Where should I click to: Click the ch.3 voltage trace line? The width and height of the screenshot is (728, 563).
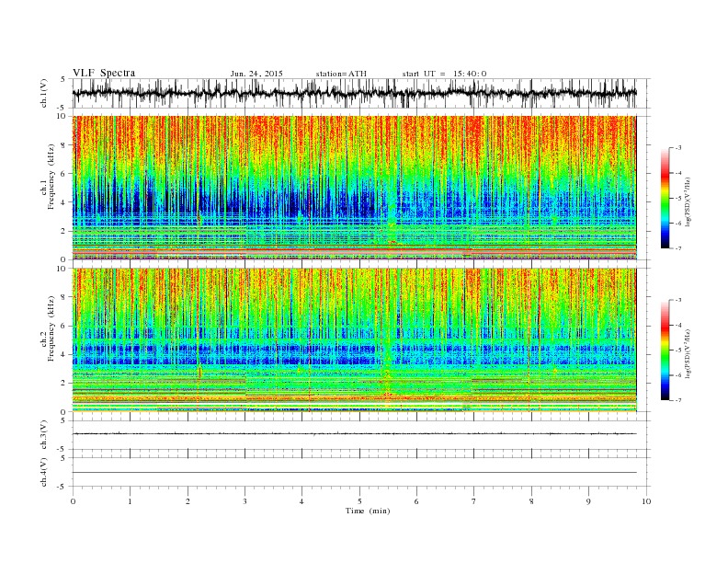[355, 434]
